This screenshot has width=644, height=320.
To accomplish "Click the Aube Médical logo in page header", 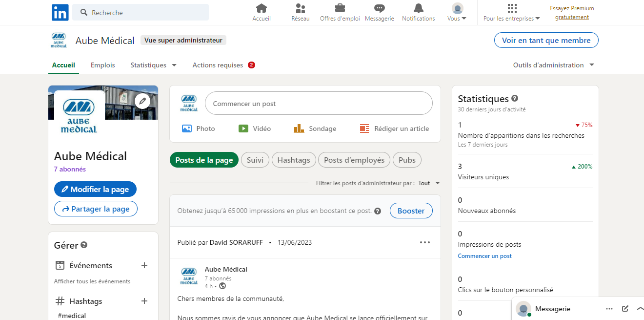I will (x=59, y=41).
